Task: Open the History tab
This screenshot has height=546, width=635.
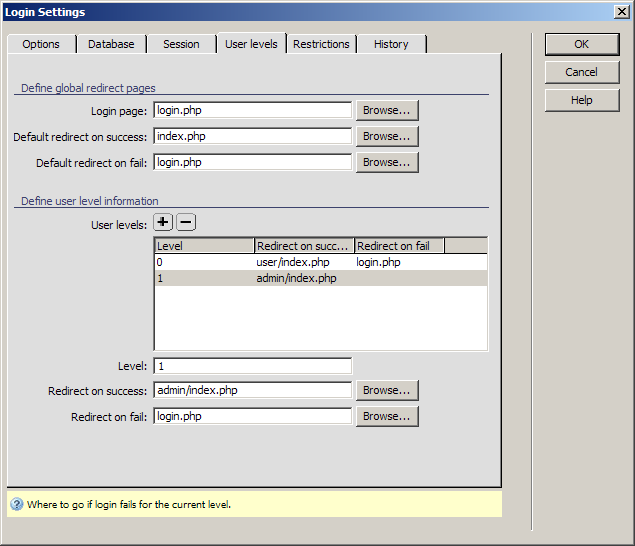Action: pyautogui.click(x=391, y=44)
